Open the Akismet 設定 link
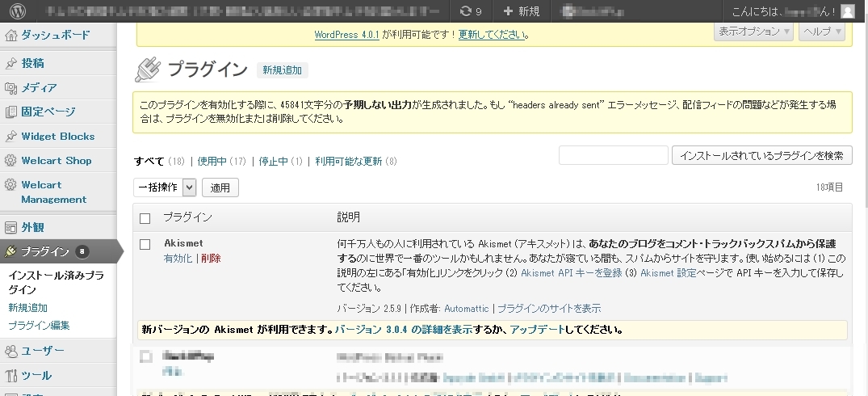Screen dimensions: 868x396 669,273
